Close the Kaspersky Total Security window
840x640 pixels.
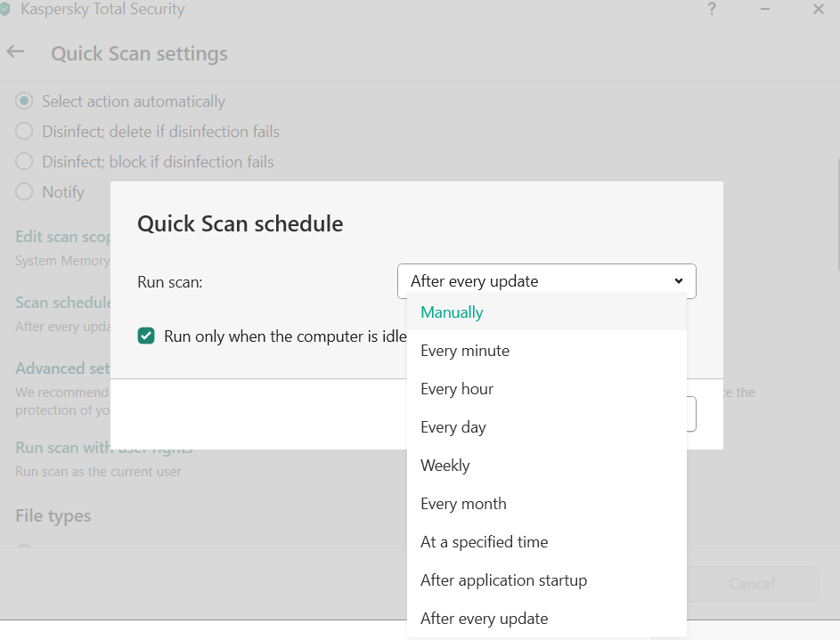[818, 9]
